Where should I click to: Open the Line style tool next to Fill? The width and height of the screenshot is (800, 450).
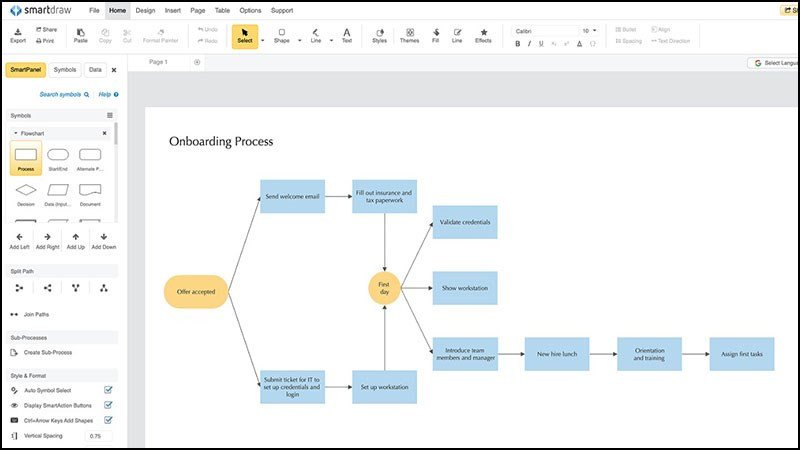click(457, 35)
